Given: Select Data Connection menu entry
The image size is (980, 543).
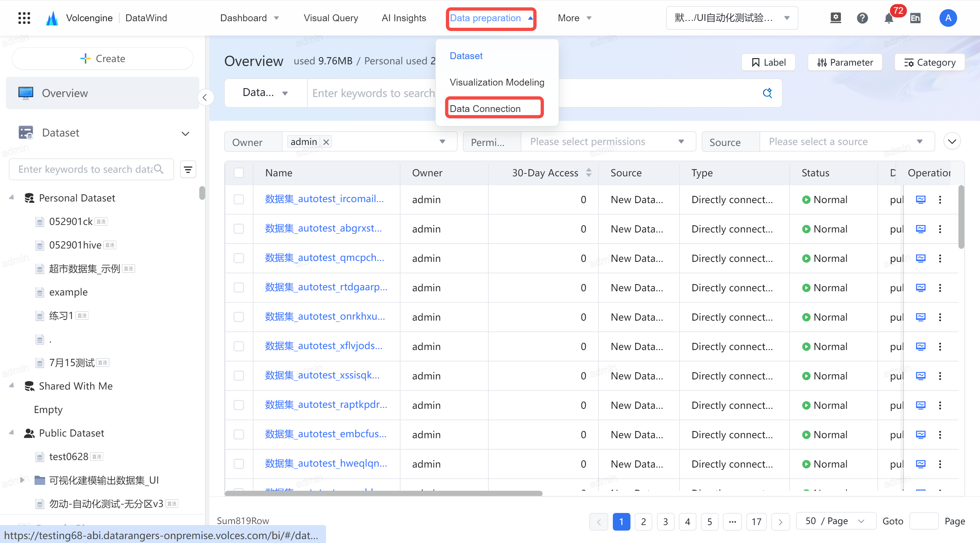Looking at the screenshot, I should [485, 109].
